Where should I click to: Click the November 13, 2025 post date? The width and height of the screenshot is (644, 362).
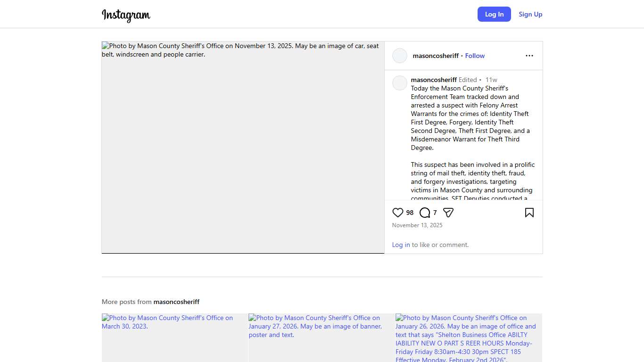417,225
